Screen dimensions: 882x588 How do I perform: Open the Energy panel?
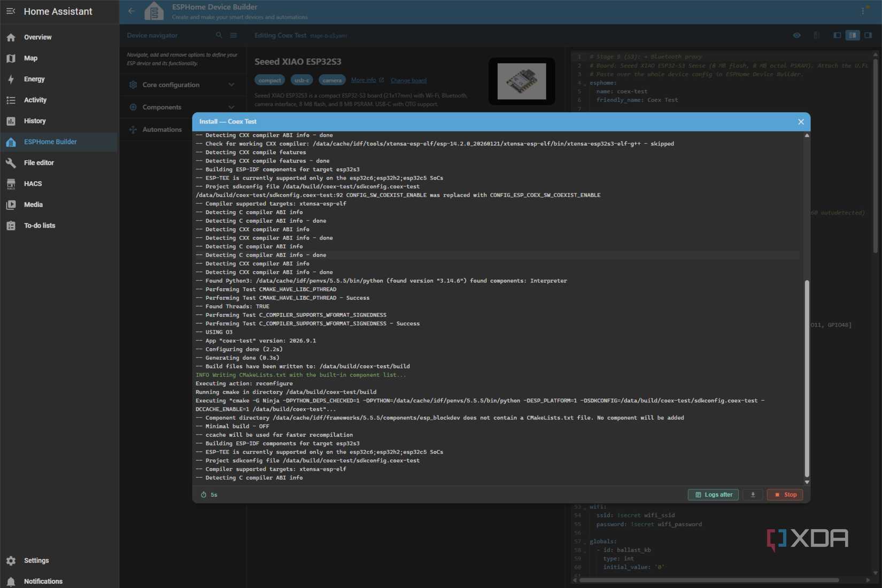pyautogui.click(x=59, y=79)
